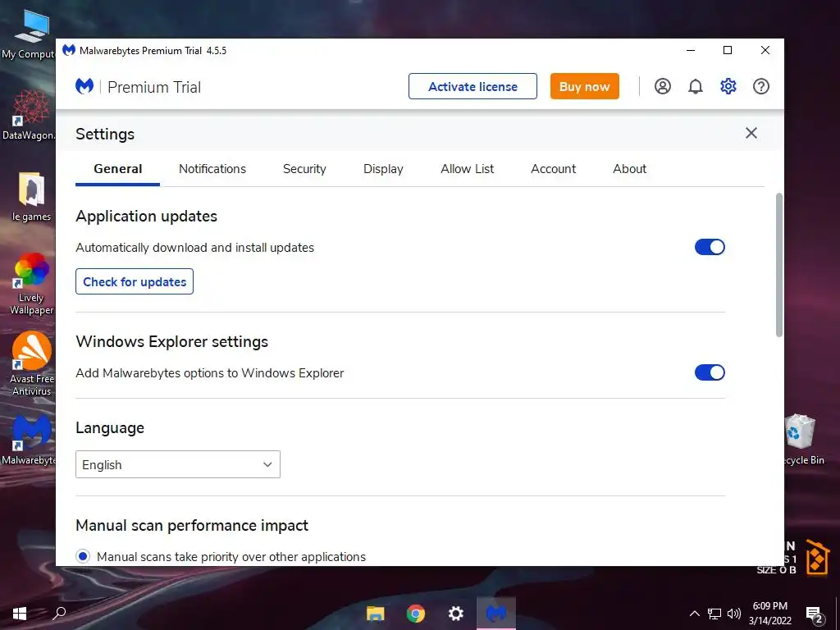Click the orange widget icon at desktop bottom-right

pos(818,558)
